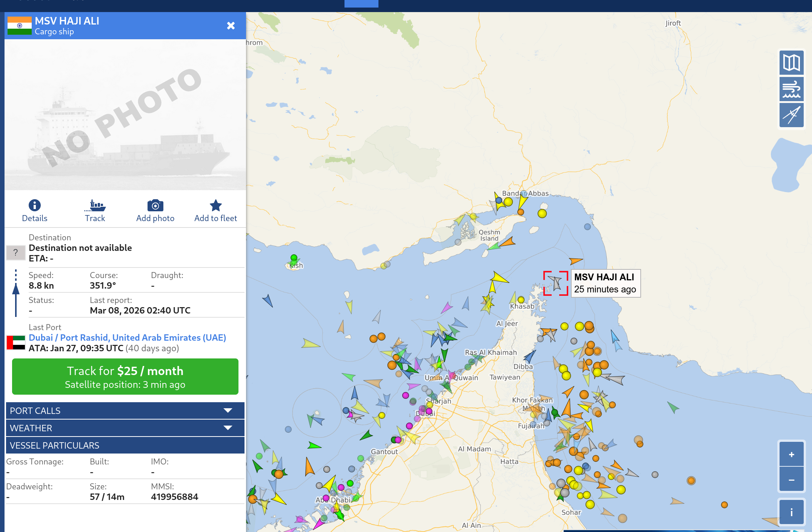The width and height of the screenshot is (812, 532).
Task: Close the MSV HAJI ALI panel
Action: [x=231, y=26]
